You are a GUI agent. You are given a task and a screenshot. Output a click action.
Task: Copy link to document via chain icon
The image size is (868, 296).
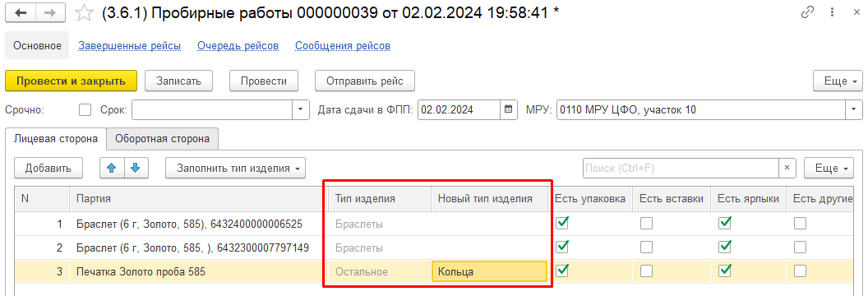(808, 12)
